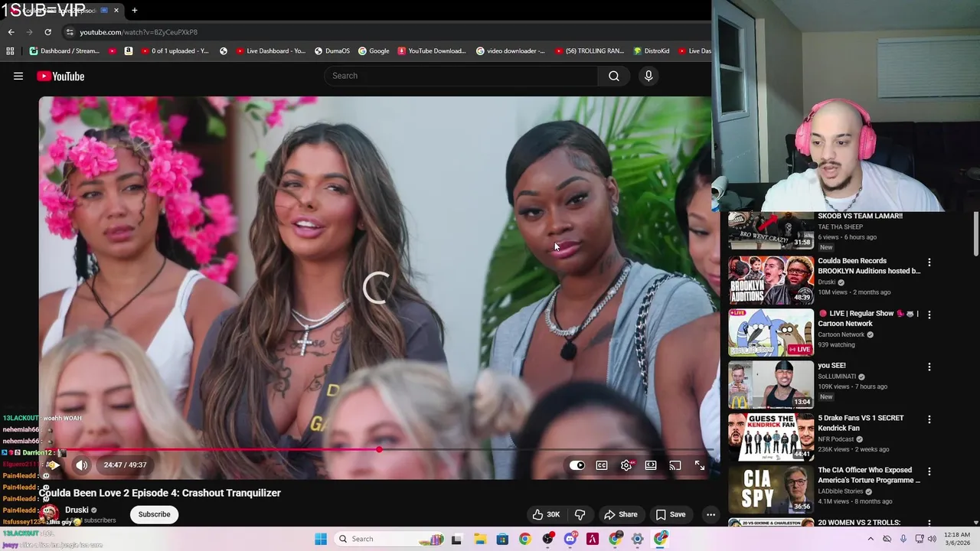Open Dashboard / Stream bookmark

click(x=64, y=51)
